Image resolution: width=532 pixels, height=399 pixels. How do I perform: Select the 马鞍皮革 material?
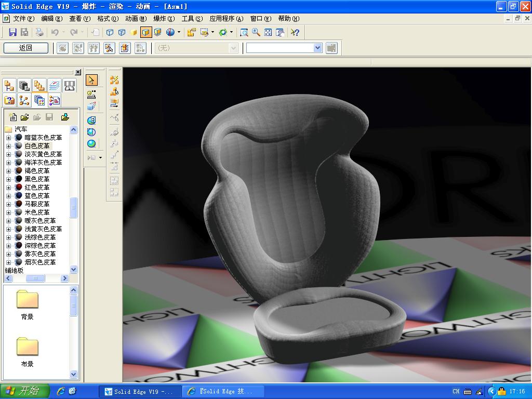pyautogui.click(x=37, y=204)
